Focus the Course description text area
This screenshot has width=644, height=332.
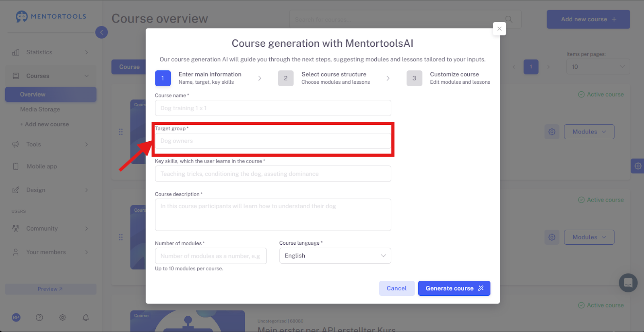(273, 215)
